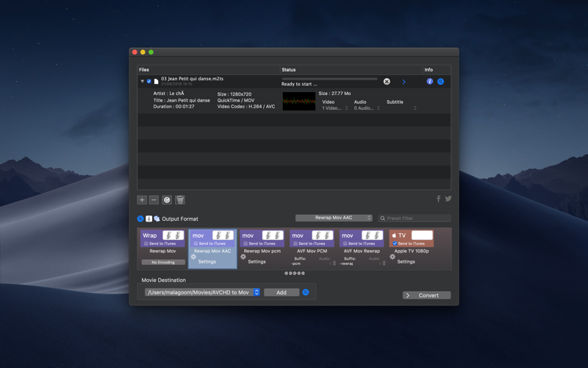Click the trash bin icon
The width and height of the screenshot is (588, 368).
pos(180,199)
